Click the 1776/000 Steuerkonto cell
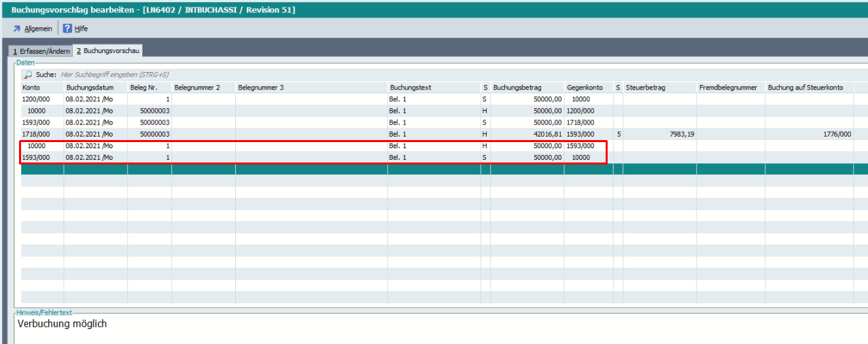 pos(836,135)
